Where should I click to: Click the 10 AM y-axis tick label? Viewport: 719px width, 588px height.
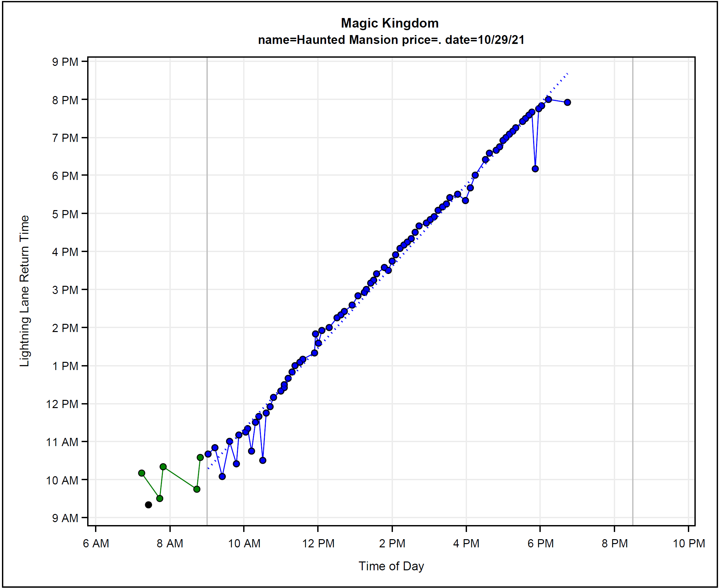(62, 480)
